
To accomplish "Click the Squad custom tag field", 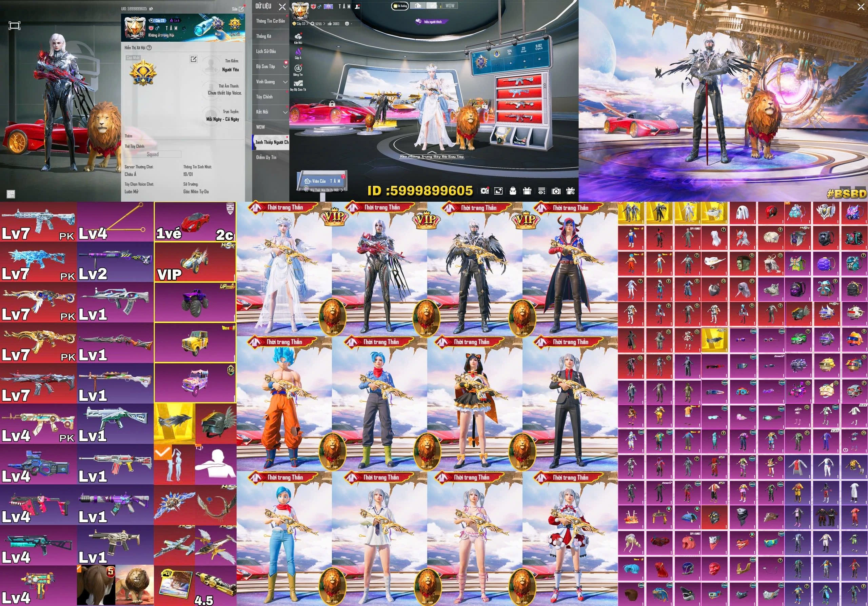I will [153, 154].
